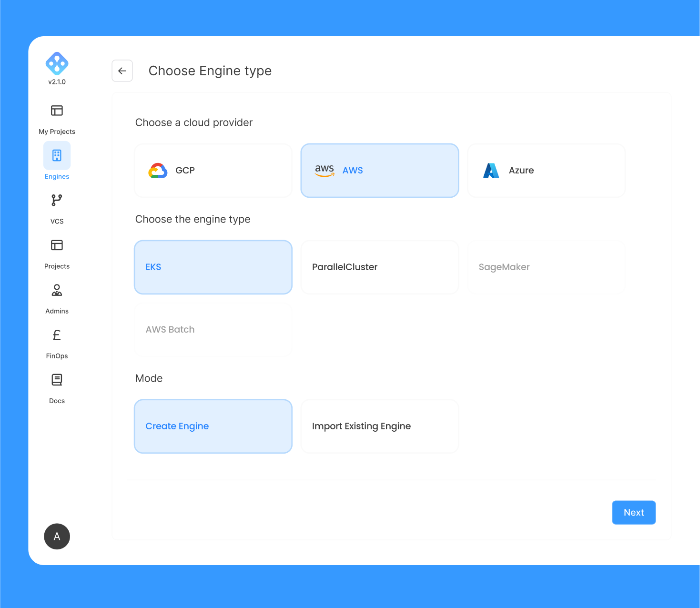Click the Admins label in sidebar
Image resolution: width=700 pixels, height=608 pixels.
57,311
